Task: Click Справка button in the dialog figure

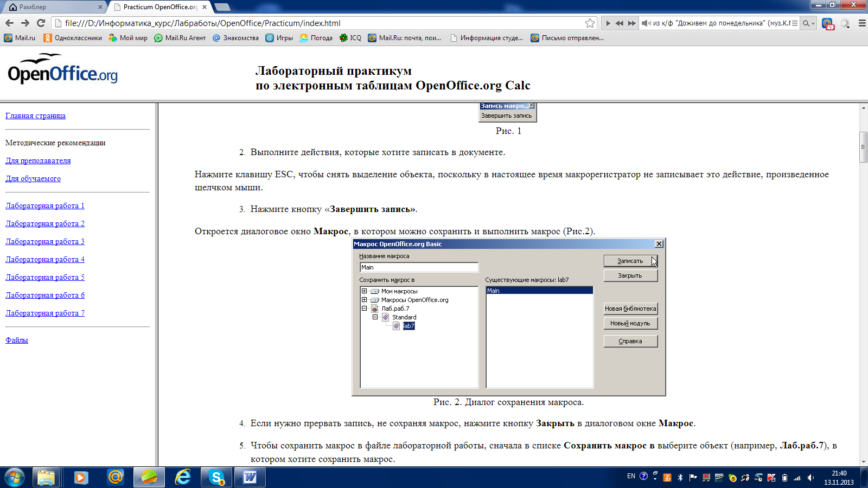Action: coord(630,341)
